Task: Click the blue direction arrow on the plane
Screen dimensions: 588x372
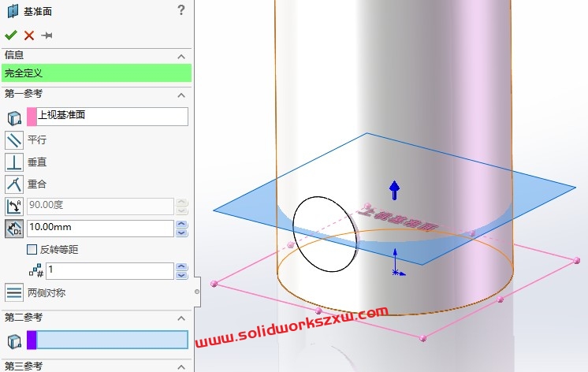Action: coord(394,190)
